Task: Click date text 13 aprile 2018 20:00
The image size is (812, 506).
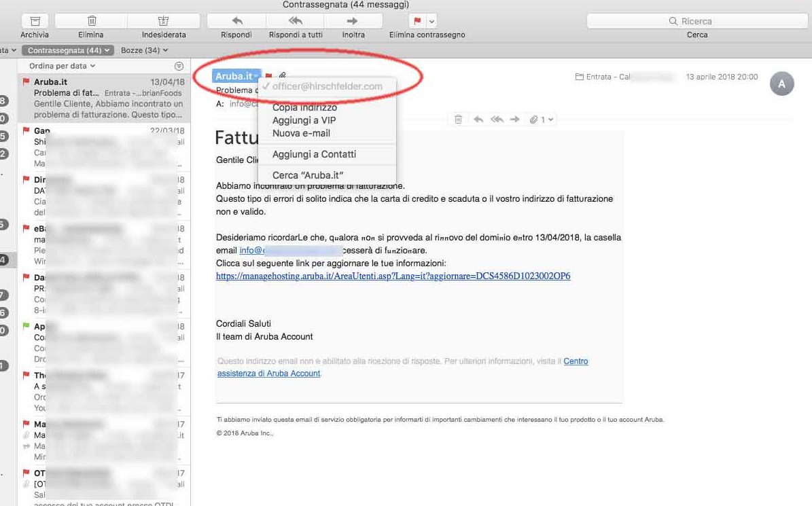Action: point(722,77)
